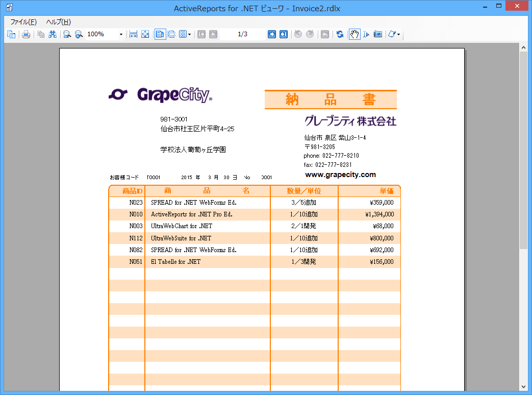532x395 pixels.
Task: Click the 納品書 title banner
Action: [x=331, y=100]
